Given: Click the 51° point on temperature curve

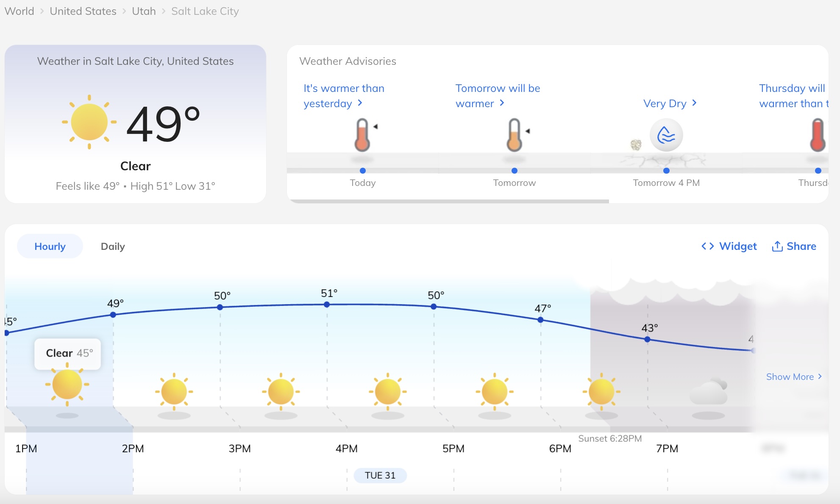Looking at the screenshot, I should 327,305.
